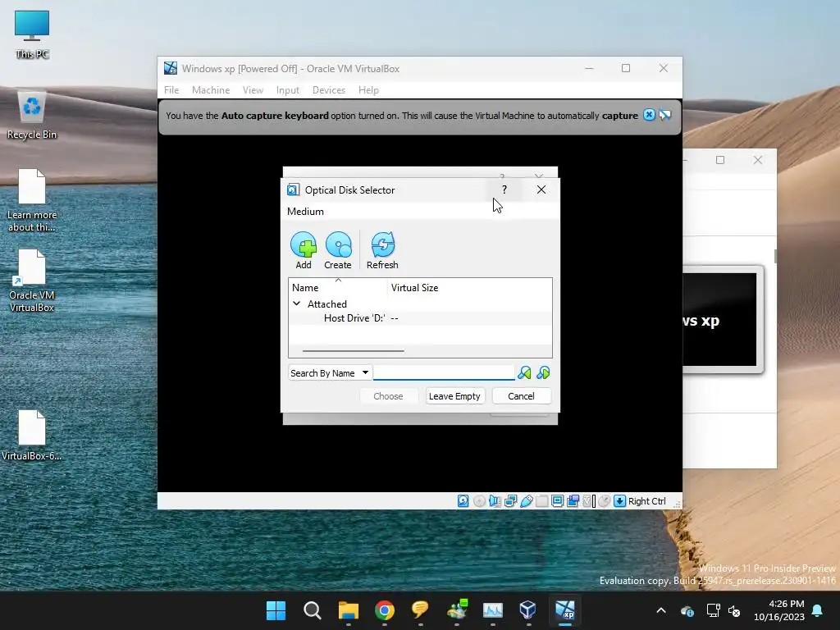This screenshot has height=630, width=840.
Task: Collapse the Attached tree group
Action: [x=296, y=304]
